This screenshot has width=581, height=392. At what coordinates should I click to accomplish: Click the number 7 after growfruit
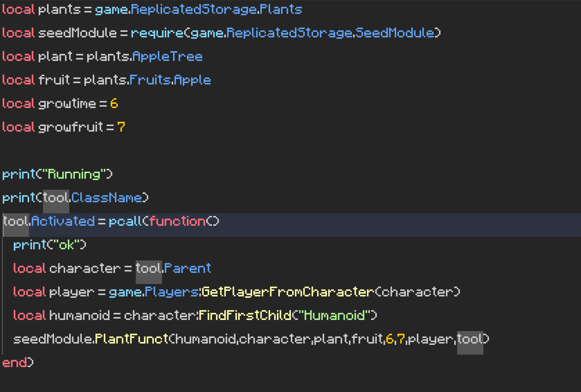122,127
